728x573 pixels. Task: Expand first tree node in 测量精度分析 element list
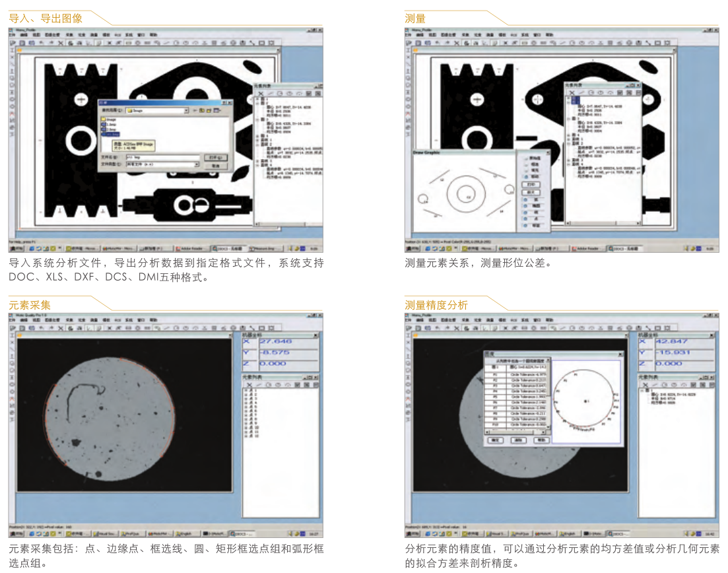642,390
